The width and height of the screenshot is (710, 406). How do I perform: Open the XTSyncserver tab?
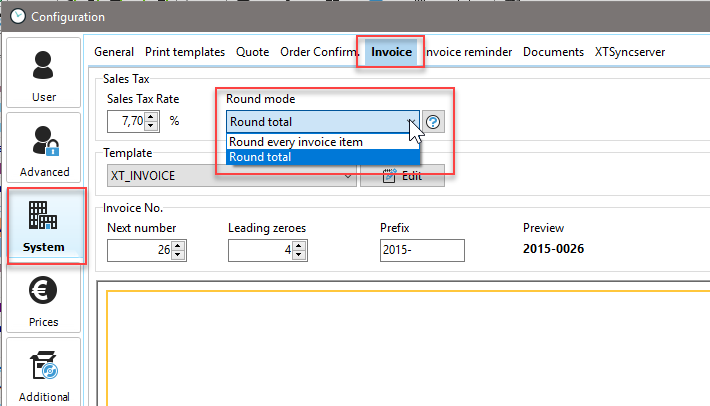[629, 51]
